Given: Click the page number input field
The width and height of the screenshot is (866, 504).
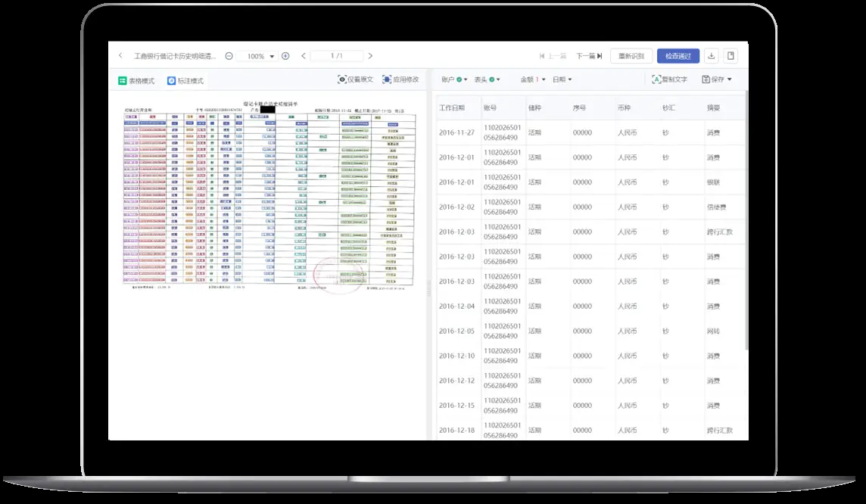Looking at the screenshot, I should click(x=337, y=56).
